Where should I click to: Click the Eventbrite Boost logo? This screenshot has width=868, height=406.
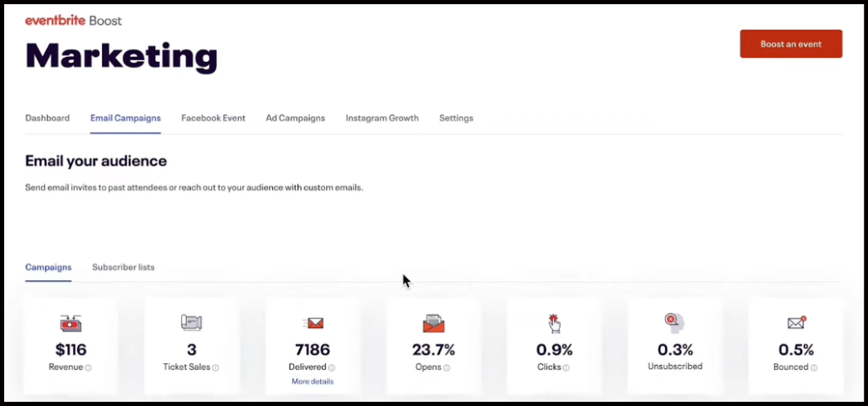tap(73, 20)
